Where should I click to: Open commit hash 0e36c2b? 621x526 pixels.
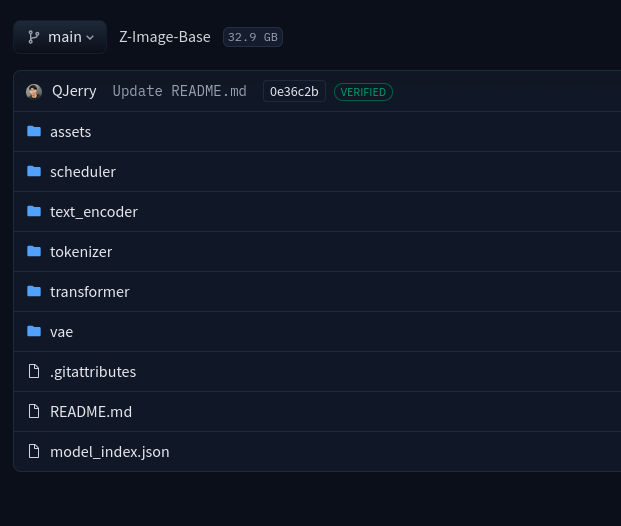[294, 91]
